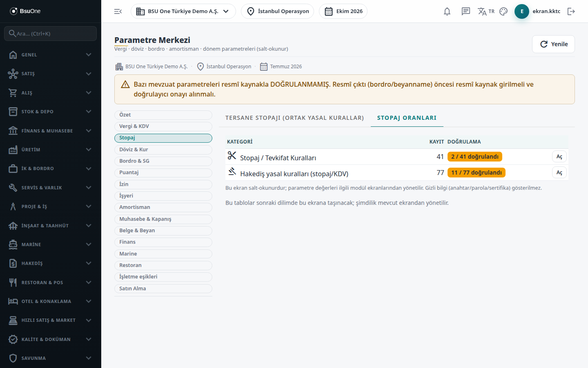
Task: Expand the İnşaat & Taahhüt chevron
Action: pos(89,226)
